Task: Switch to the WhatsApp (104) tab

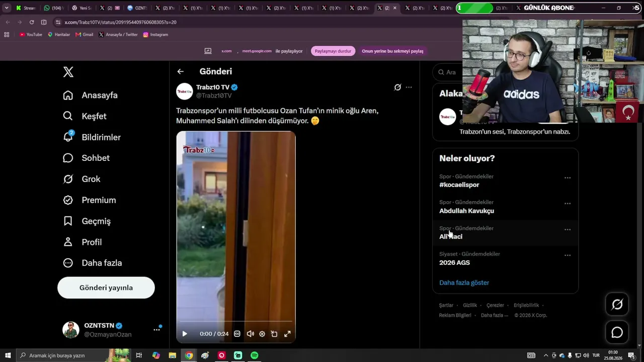Action: [53, 8]
